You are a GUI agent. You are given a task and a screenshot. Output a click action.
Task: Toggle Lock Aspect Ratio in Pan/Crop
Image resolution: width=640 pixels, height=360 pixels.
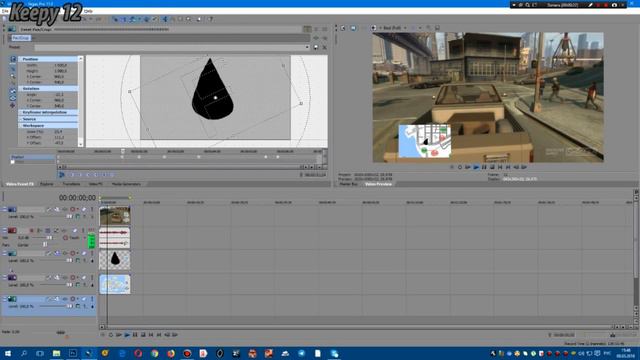pyautogui.click(x=13, y=91)
